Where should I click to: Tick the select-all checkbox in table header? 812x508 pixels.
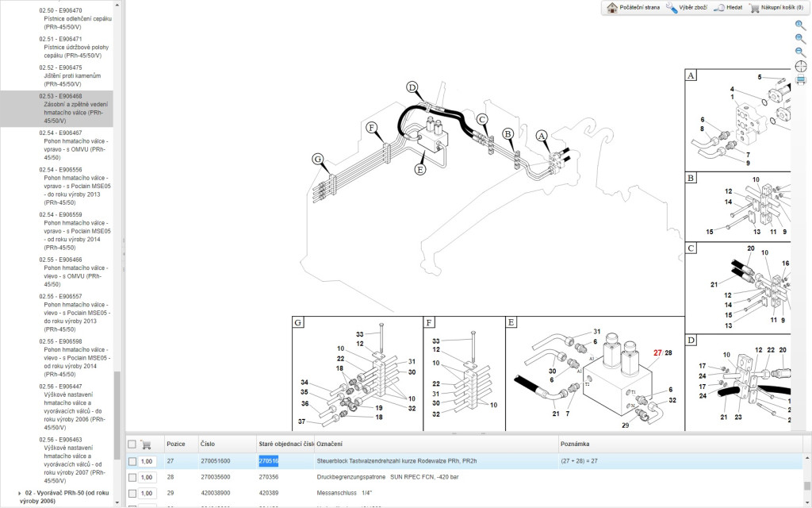[132, 444]
